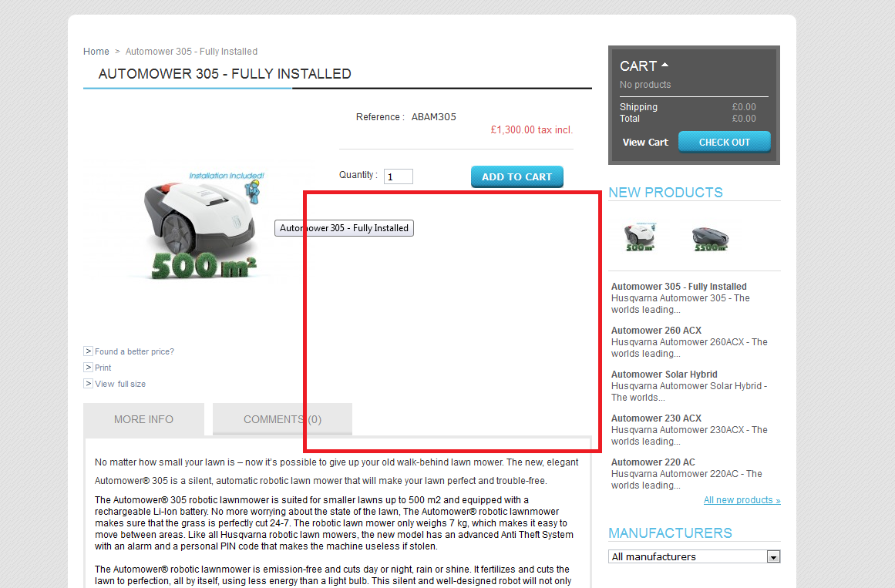Switch to the MORE INFO tab

[144, 419]
